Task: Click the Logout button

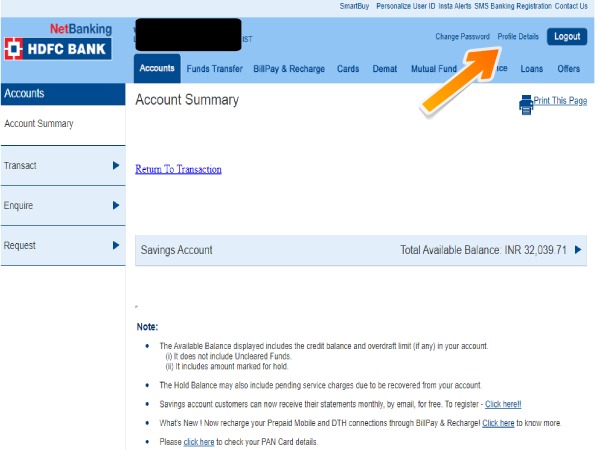Action: (567, 37)
